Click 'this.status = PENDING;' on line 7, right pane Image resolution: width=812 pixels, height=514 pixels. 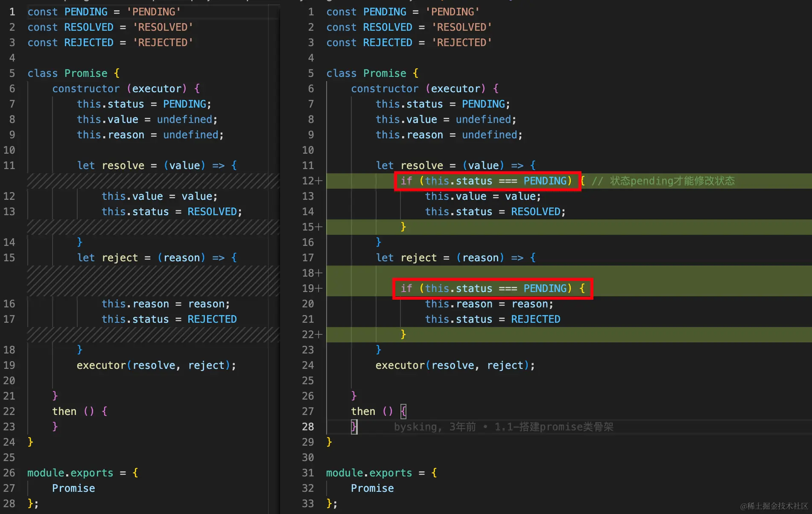coord(443,104)
